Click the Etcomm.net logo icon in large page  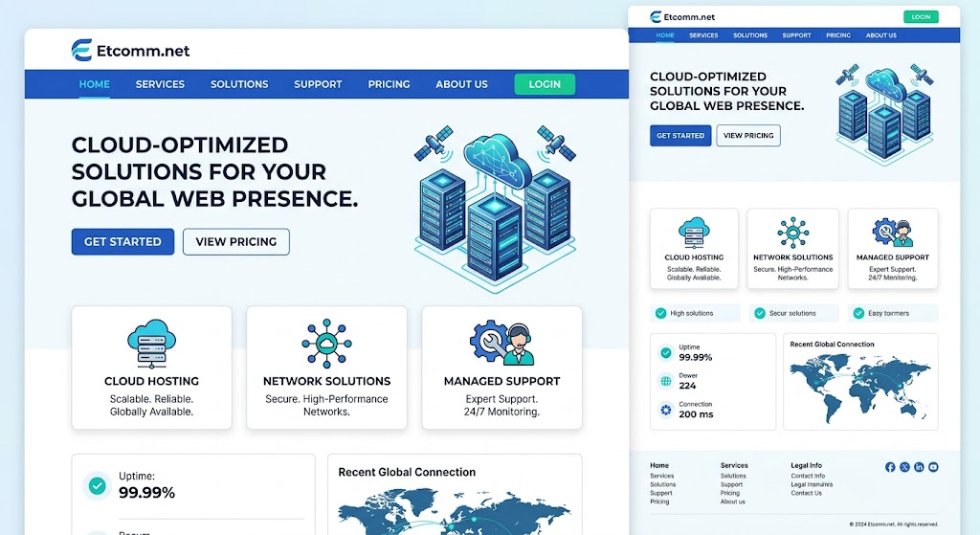pos(82,50)
